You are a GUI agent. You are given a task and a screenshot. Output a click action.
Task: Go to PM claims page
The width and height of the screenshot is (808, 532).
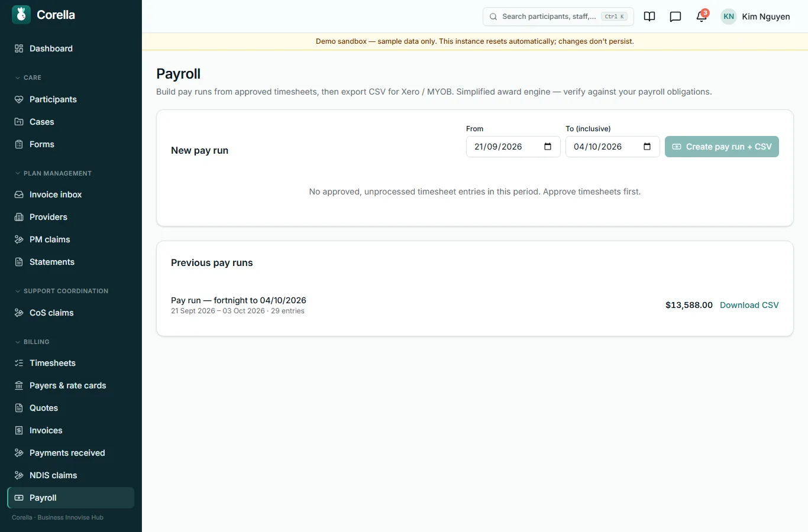[x=71, y=239]
